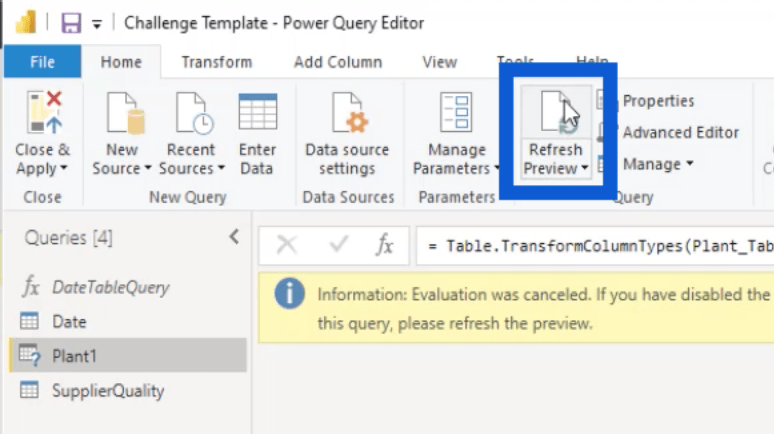Click the Queries [4] pane header

pyautogui.click(x=69, y=238)
